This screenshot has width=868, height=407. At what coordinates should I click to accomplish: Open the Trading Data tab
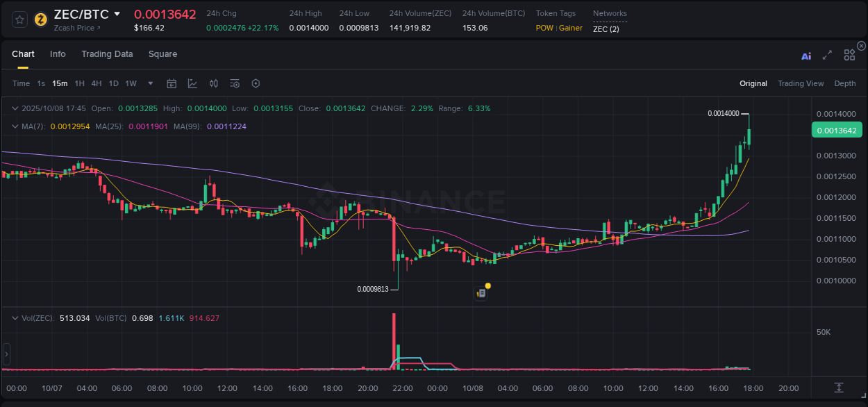(107, 54)
